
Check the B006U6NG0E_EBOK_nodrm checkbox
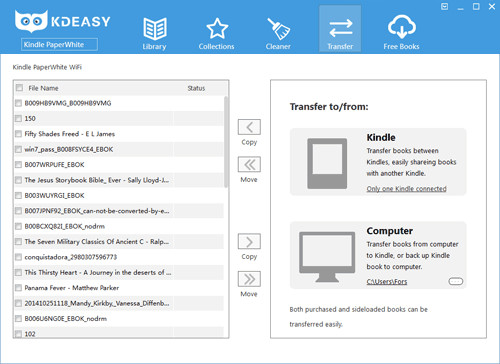pyautogui.click(x=18, y=318)
